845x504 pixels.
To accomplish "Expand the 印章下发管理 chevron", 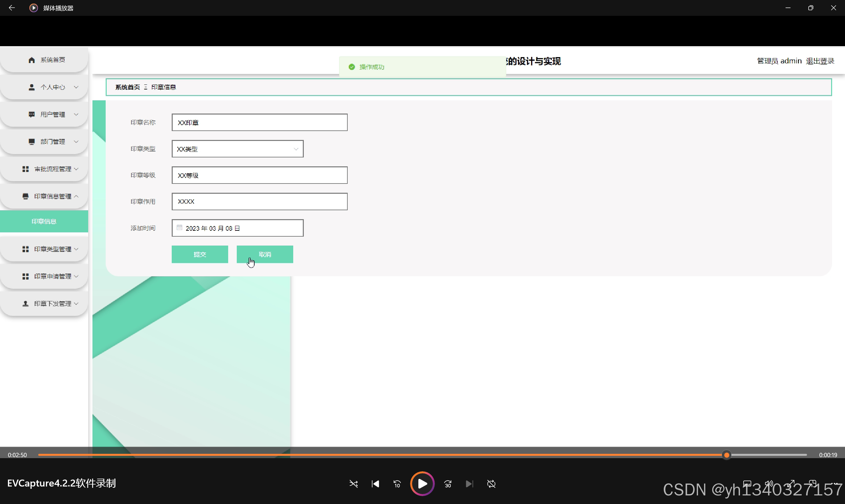I will [x=76, y=304].
